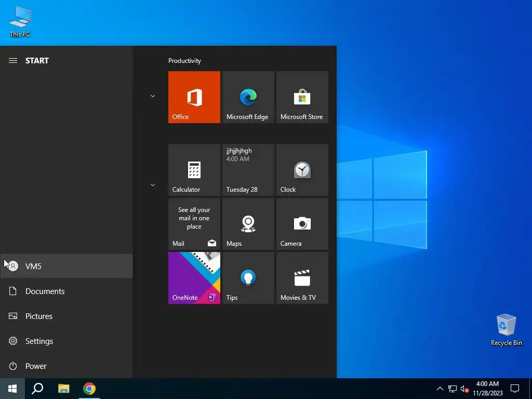Open Pictures from Start sidebar
This screenshot has width=532, height=399.
[66, 316]
